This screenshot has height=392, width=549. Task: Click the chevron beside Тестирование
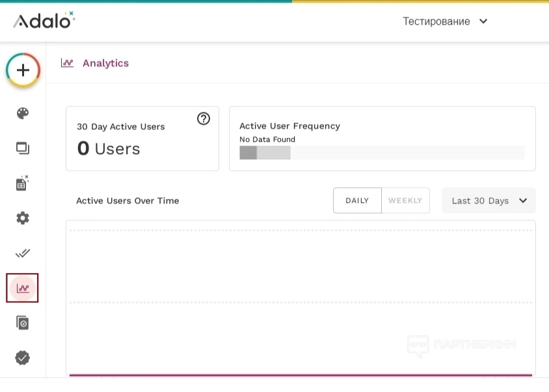483,21
